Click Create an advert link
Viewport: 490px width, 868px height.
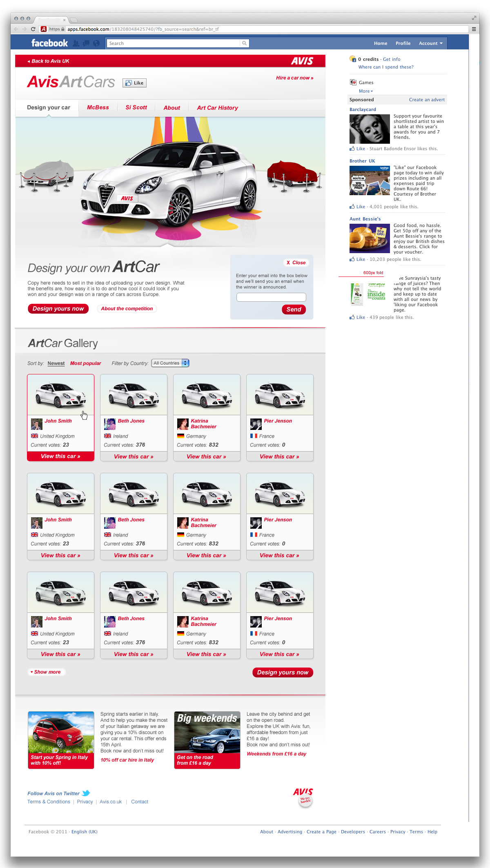point(427,100)
